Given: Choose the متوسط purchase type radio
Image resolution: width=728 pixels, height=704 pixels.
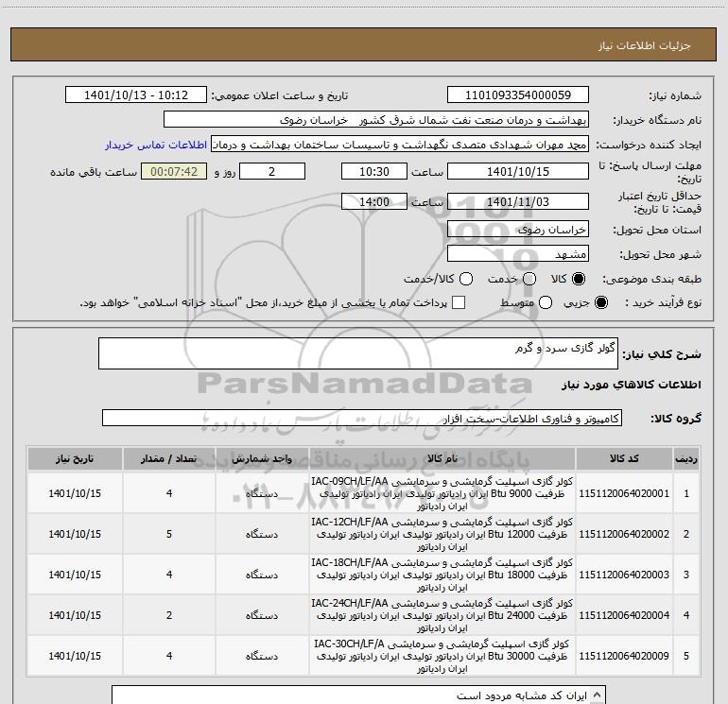Looking at the screenshot, I should [x=546, y=302].
